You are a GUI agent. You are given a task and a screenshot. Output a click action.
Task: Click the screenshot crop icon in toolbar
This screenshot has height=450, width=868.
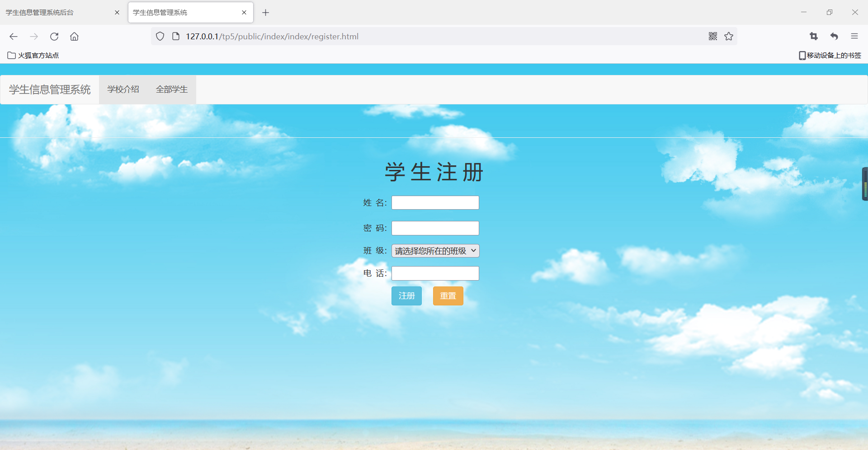point(813,36)
